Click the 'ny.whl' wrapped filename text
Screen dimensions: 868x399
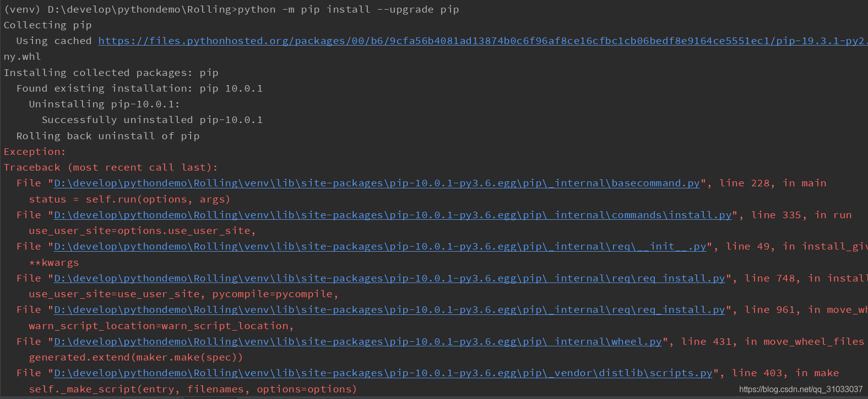point(22,57)
